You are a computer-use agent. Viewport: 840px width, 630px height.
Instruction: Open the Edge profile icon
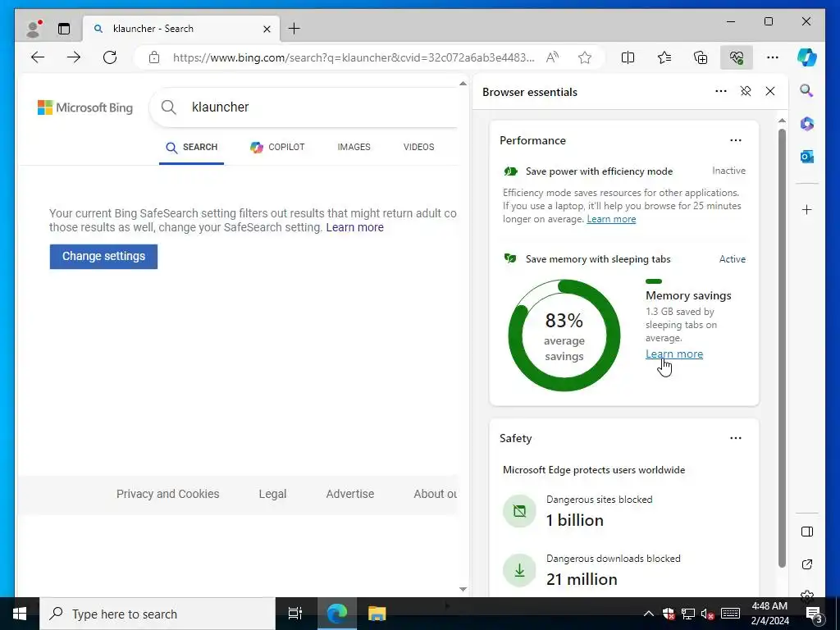point(34,29)
